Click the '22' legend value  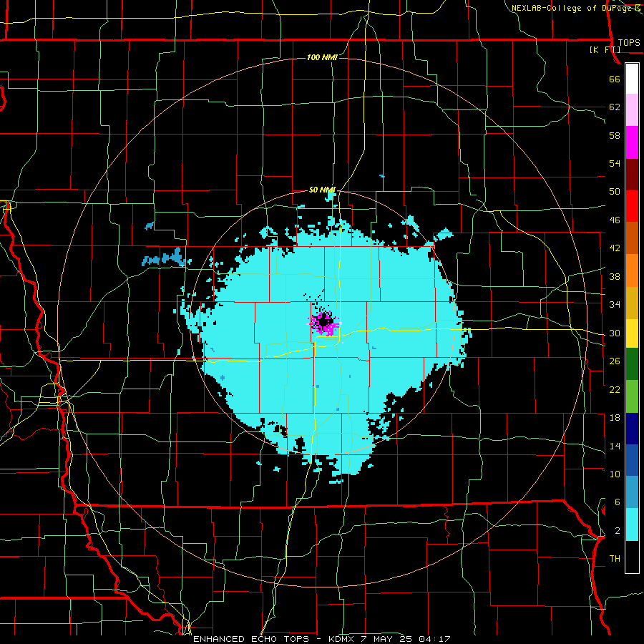[x=615, y=389]
